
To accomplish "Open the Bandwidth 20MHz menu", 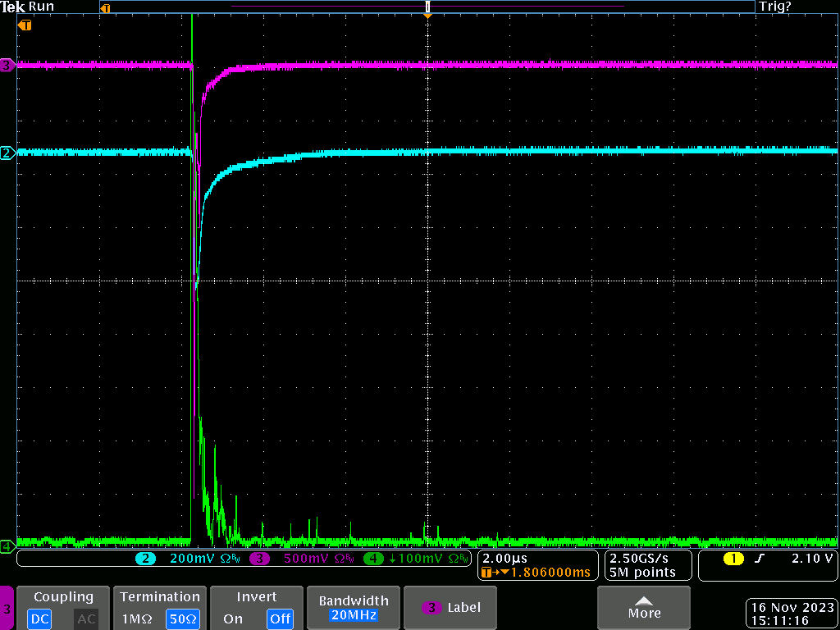I will pos(353,608).
